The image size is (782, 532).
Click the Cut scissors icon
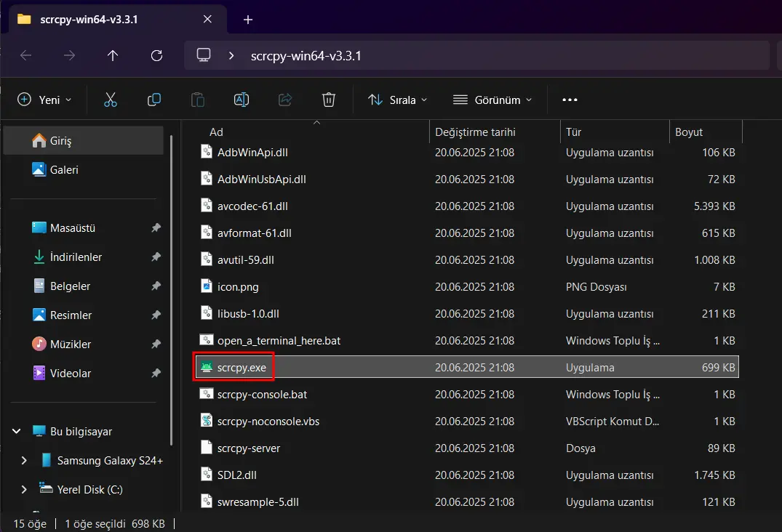pyautogui.click(x=111, y=100)
